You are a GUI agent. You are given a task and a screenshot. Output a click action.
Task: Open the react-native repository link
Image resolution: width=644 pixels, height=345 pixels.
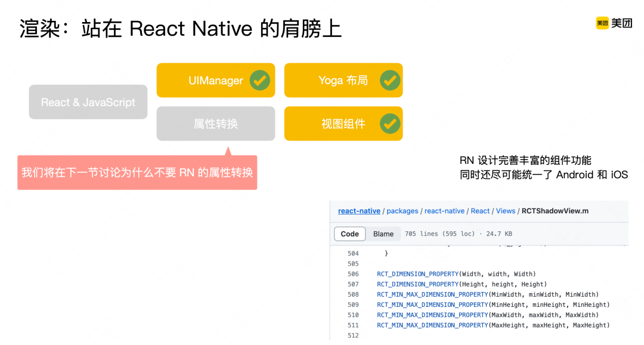coord(359,211)
